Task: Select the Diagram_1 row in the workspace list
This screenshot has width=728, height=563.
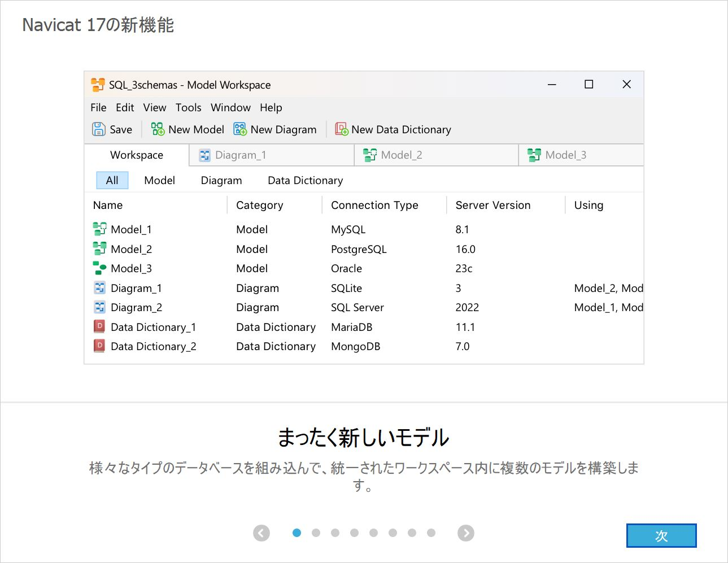Action: click(x=136, y=288)
